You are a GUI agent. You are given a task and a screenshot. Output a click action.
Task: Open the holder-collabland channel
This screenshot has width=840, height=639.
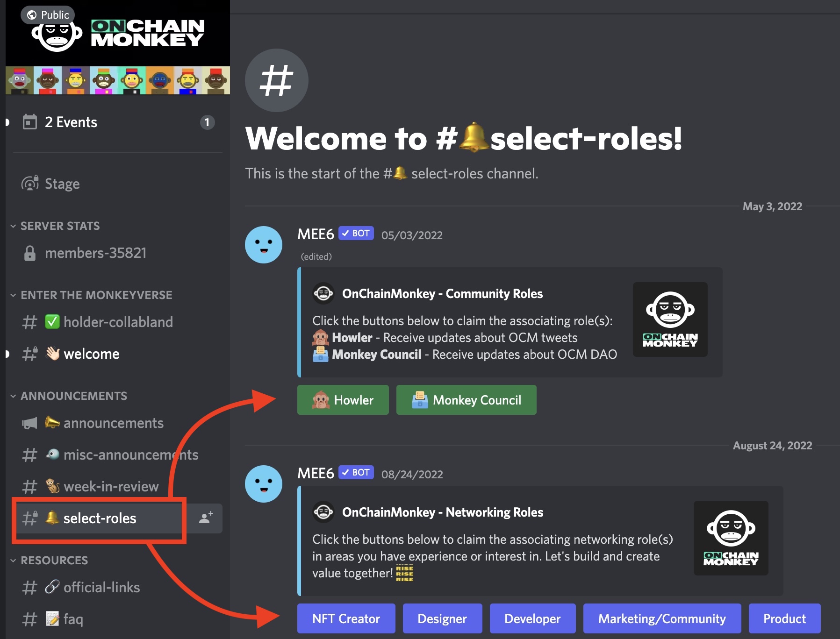click(x=118, y=322)
